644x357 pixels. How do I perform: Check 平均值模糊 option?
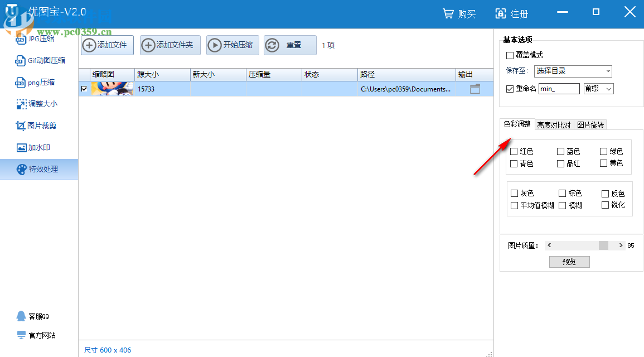coord(514,205)
